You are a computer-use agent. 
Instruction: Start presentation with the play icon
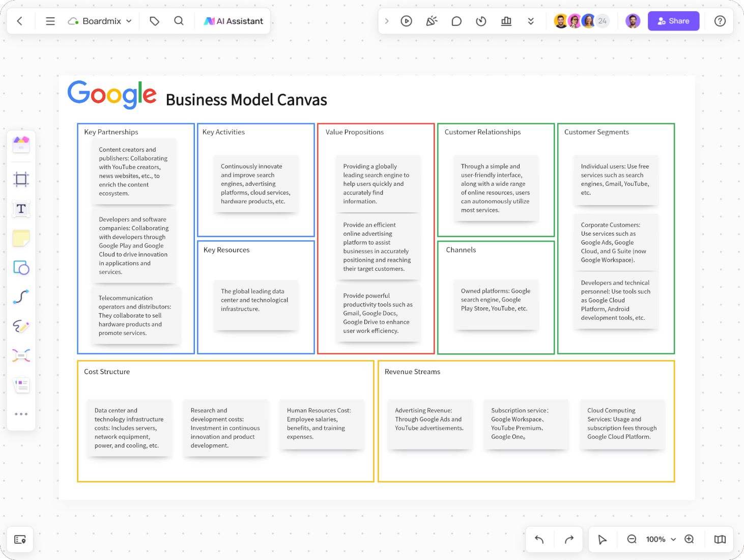coord(406,21)
